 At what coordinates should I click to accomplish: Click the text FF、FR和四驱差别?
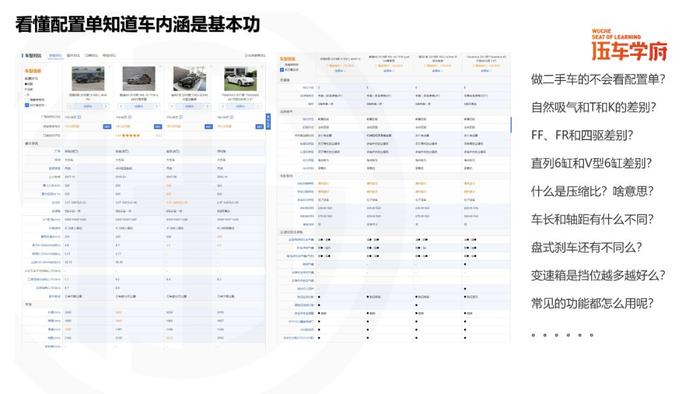(x=582, y=135)
